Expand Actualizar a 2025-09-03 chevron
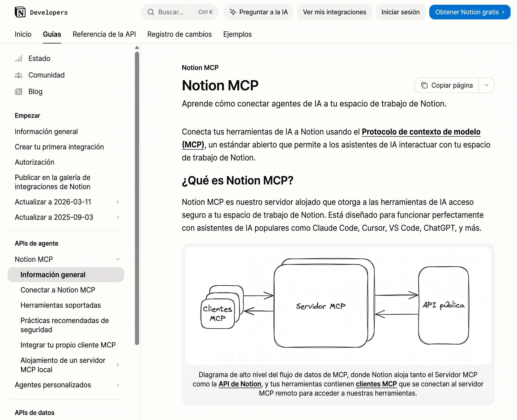 (118, 217)
